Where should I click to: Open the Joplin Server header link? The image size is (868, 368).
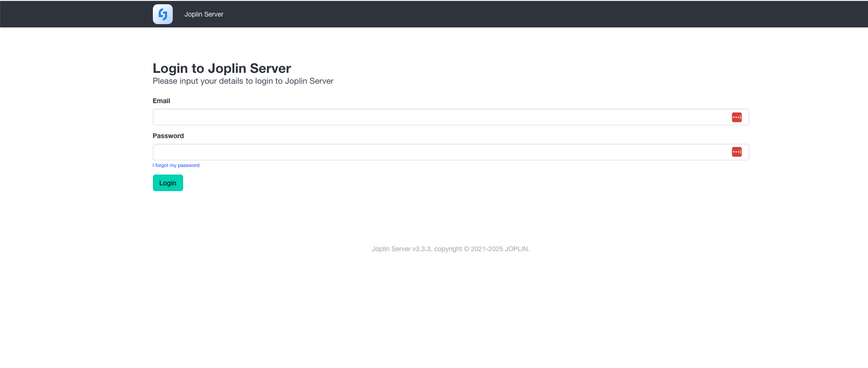point(204,14)
